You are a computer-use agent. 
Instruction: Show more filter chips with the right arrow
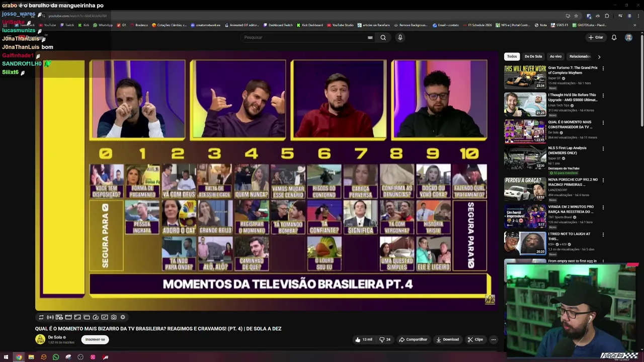click(599, 57)
